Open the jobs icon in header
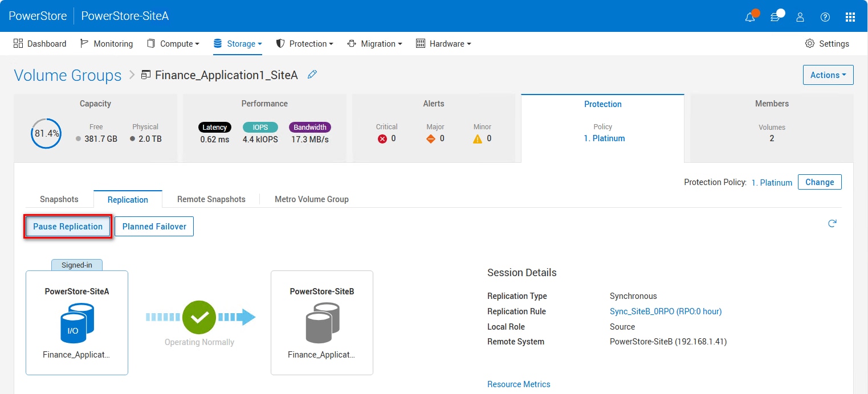Screen dimensions: 868x394 click(x=776, y=17)
